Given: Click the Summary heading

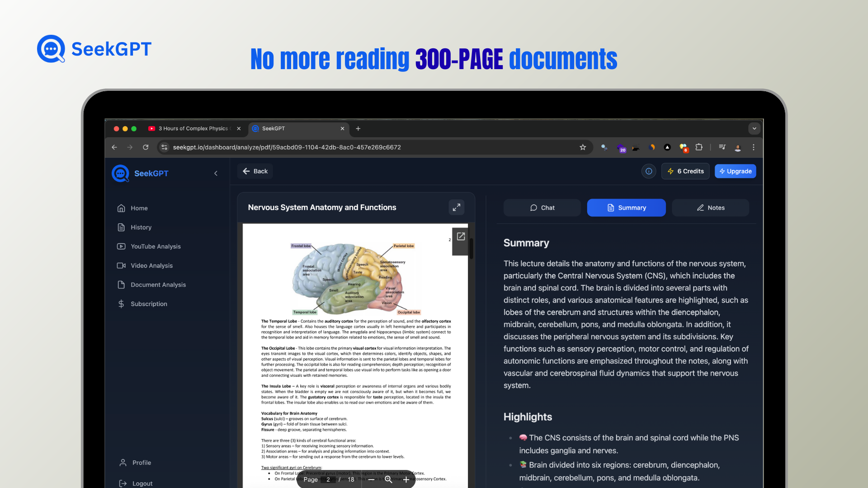Looking at the screenshot, I should tap(526, 243).
